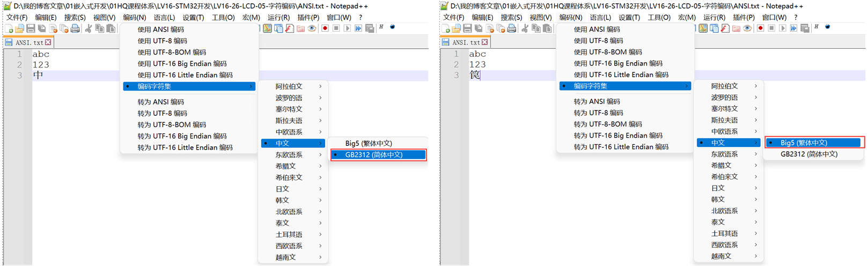Click line 2 text 123 in right editor

(477, 64)
